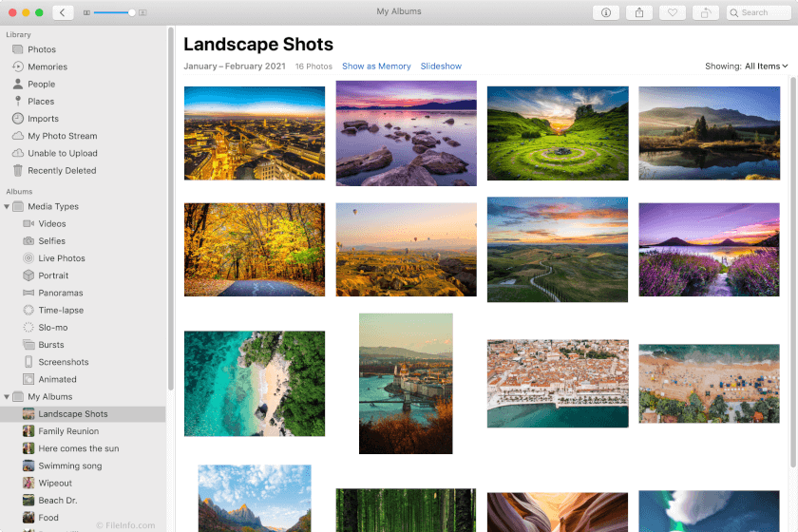This screenshot has width=798, height=532.
Task: Select Live Photos media type
Action: pyautogui.click(x=83, y=258)
